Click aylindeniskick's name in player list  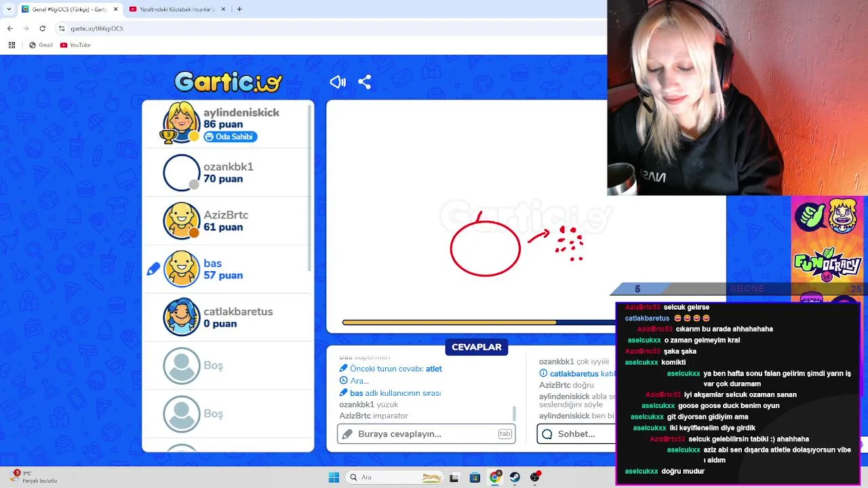click(x=241, y=113)
